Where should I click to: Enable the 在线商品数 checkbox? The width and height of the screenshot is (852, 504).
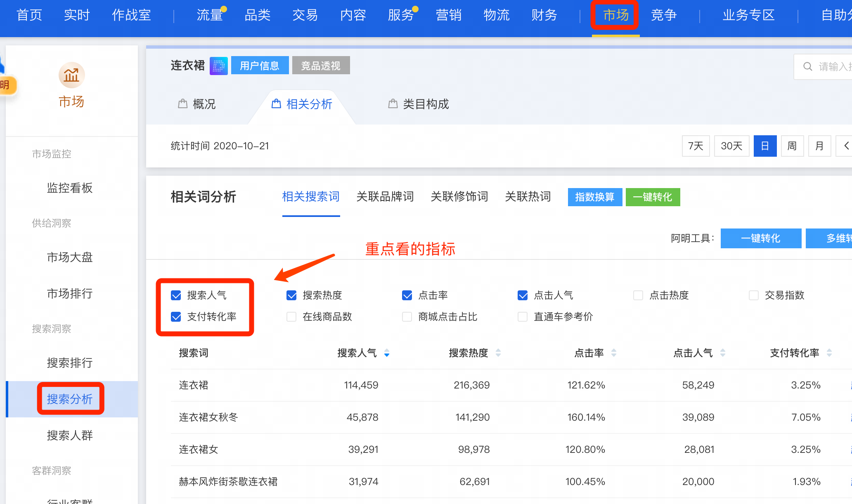point(291,317)
